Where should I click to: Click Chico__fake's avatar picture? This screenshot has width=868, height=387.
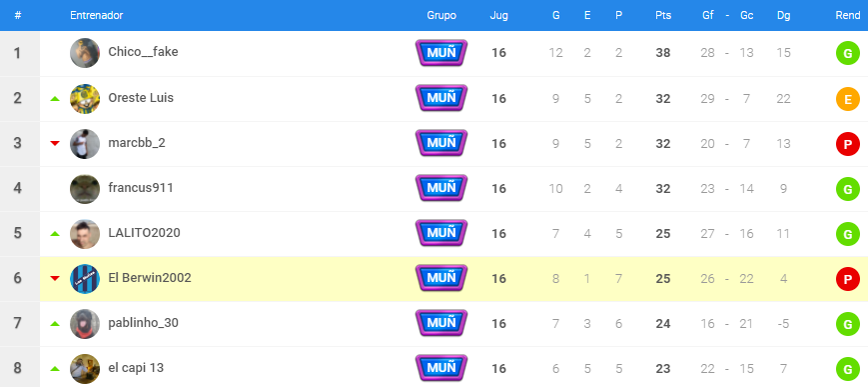click(x=85, y=53)
